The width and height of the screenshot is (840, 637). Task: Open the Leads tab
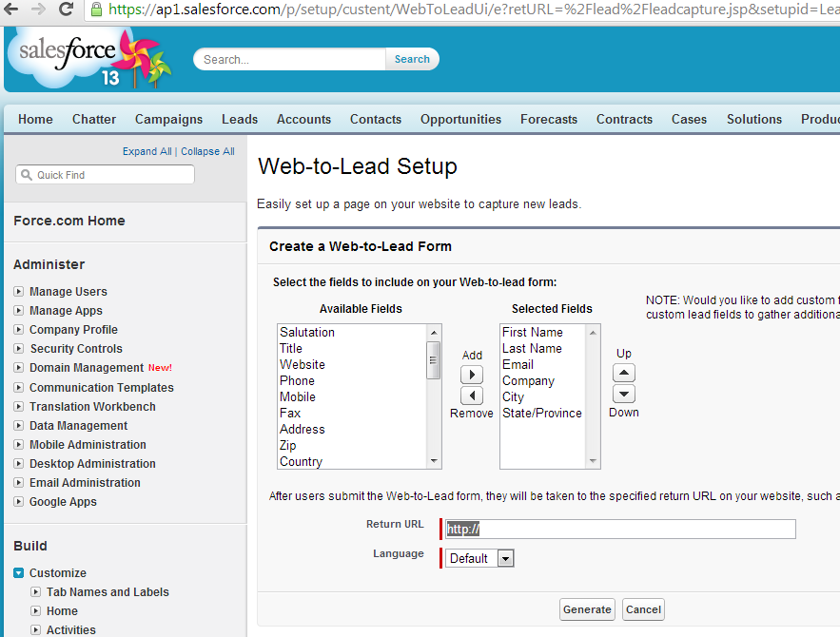tap(240, 120)
